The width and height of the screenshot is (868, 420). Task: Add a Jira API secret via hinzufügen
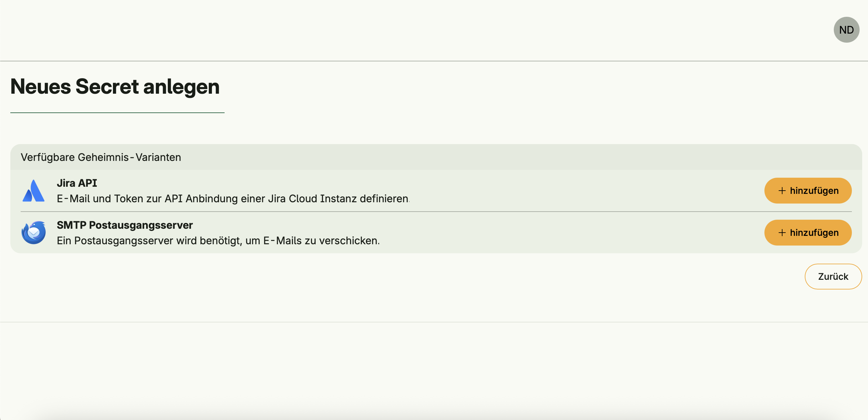coord(808,191)
